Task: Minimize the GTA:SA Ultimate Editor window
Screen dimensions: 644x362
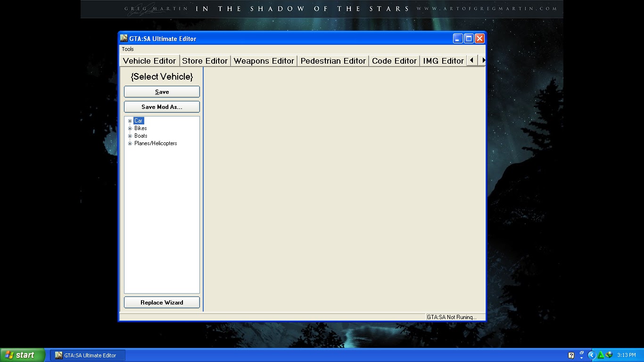Action: [458, 39]
